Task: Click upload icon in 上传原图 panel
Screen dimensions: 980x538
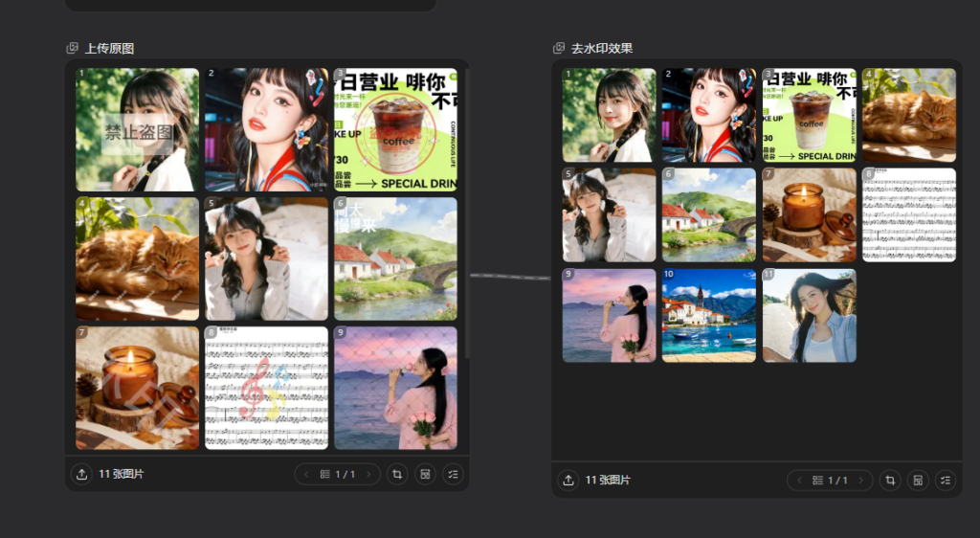Action: coord(81,474)
